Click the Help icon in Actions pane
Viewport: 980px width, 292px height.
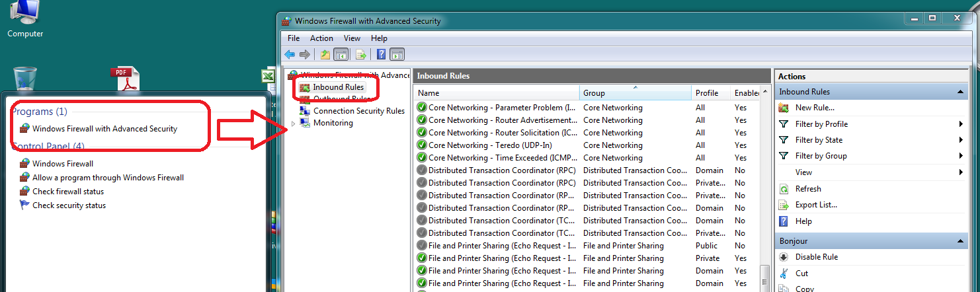point(784,221)
